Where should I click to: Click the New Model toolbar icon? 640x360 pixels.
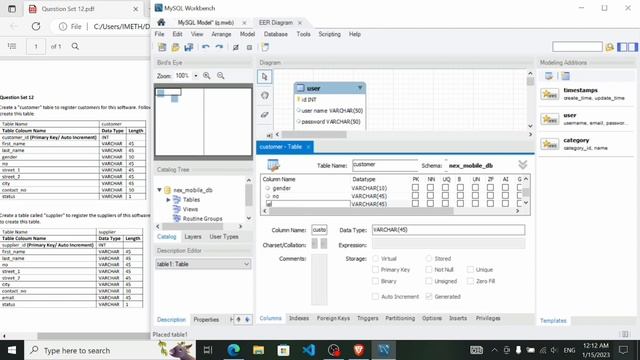[162, 47]
